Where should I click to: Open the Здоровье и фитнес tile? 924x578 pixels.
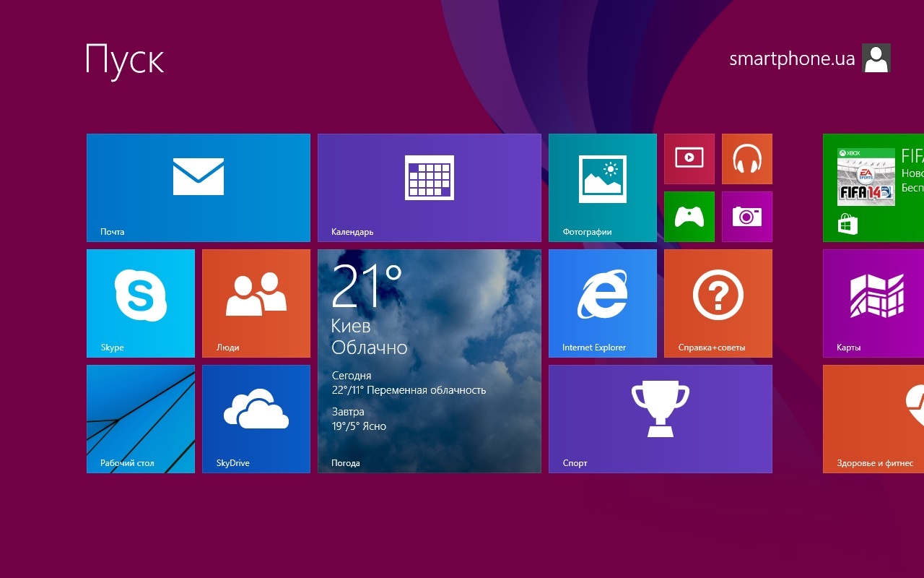tap(873, 418)
